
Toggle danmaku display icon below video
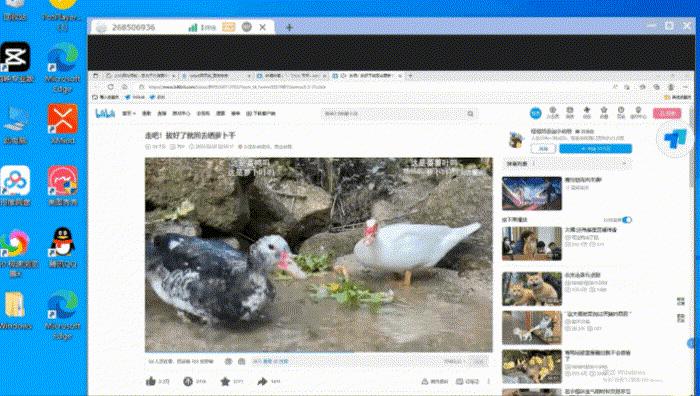coord(229,361)
